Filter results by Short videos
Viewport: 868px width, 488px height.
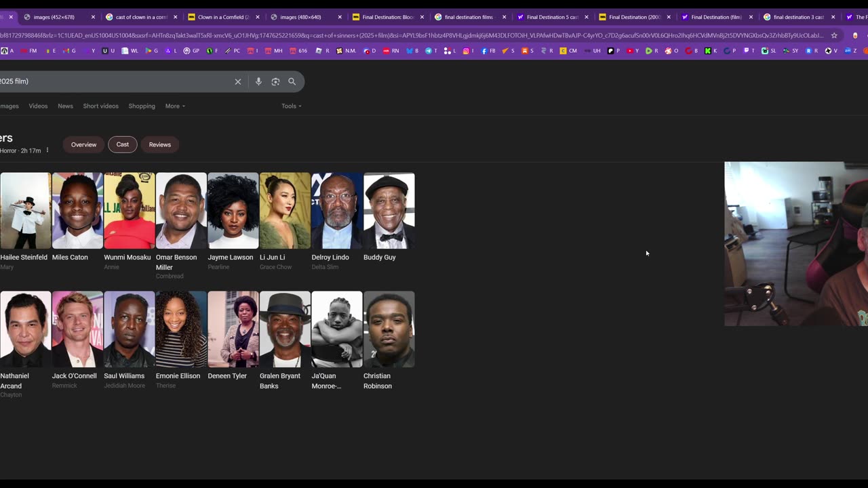click(100, 106)
